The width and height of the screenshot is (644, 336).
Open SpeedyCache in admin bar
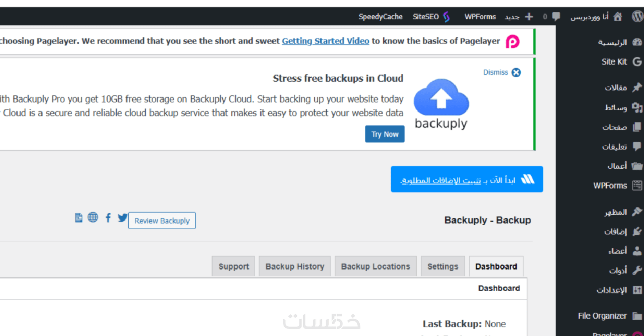[x=381, y=16]
